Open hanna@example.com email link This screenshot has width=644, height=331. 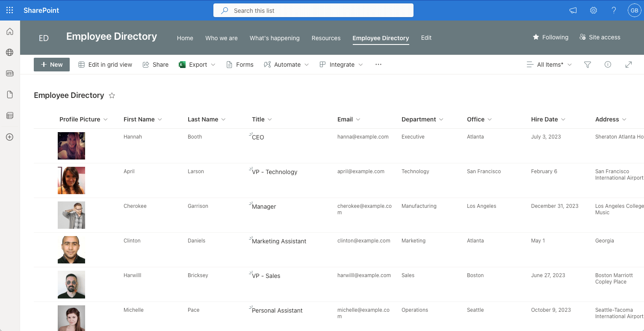click(x=363, y=136)
